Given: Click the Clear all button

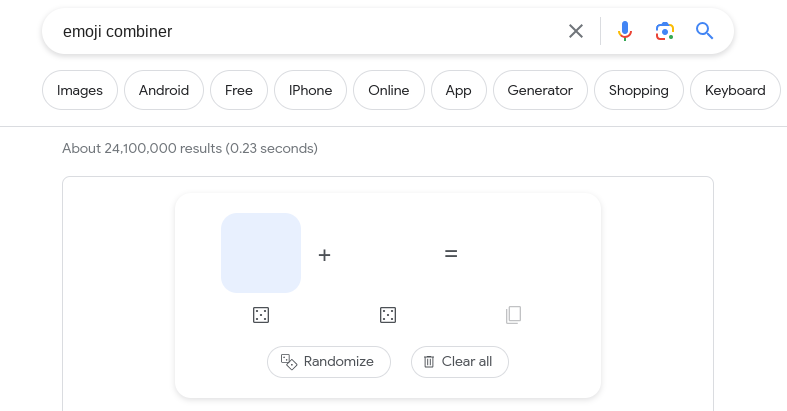Looking at the screenshot, I should (460, 362).
